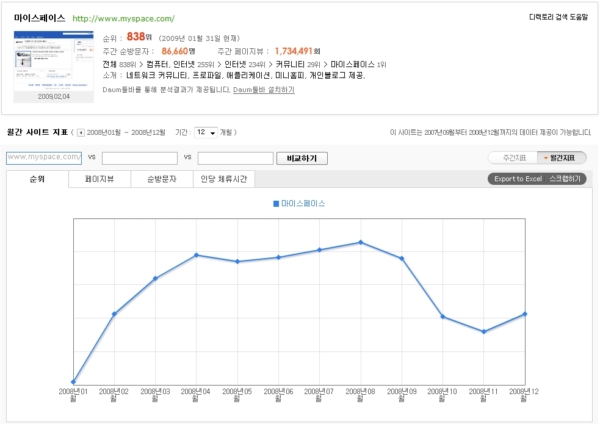Select the 인당 체류시간 tab
Screen dimensions: 600x424
click(224, 179)
